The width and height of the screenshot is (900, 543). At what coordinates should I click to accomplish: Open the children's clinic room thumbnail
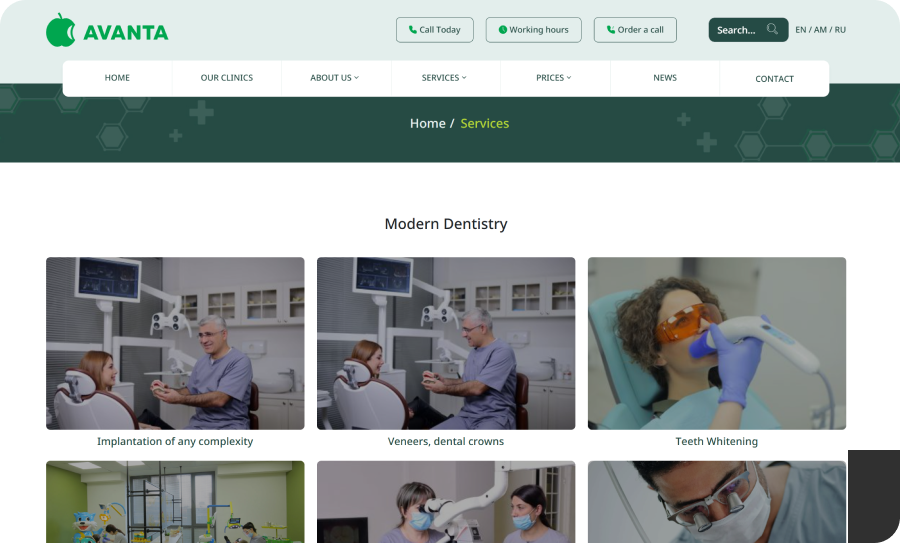click(175, 502)
